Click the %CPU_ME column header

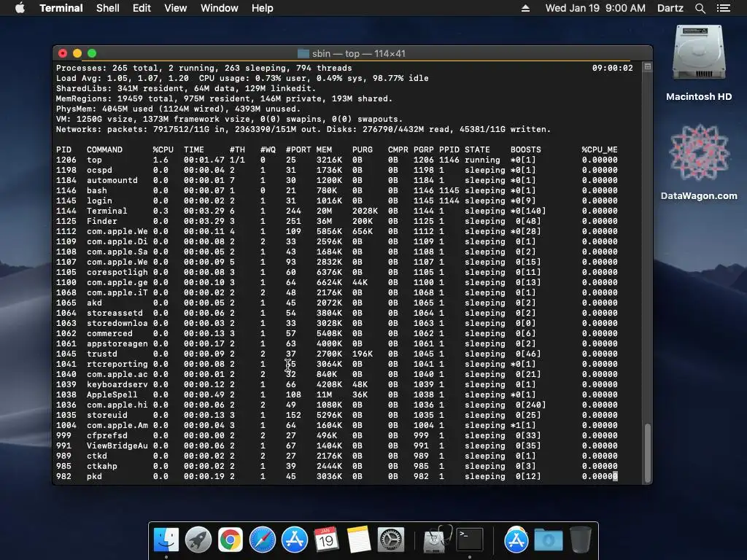pyautogui.click(x=600, y=149)
